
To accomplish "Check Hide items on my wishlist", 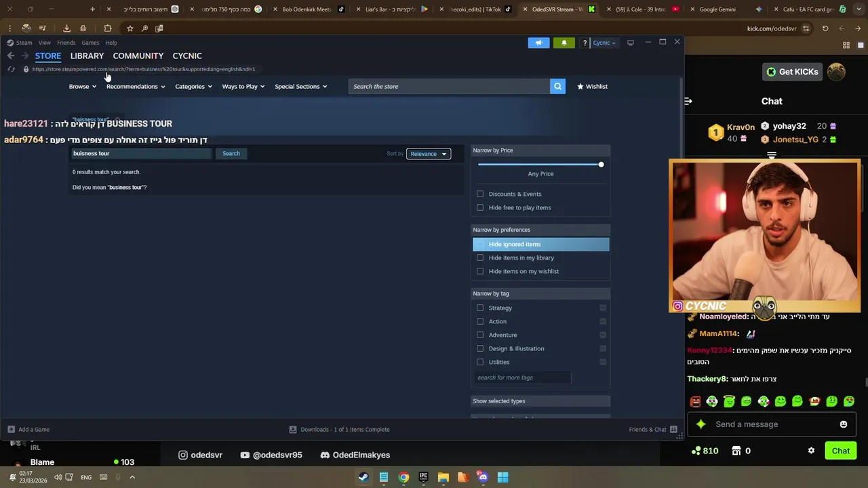I will tap(480, 271).
